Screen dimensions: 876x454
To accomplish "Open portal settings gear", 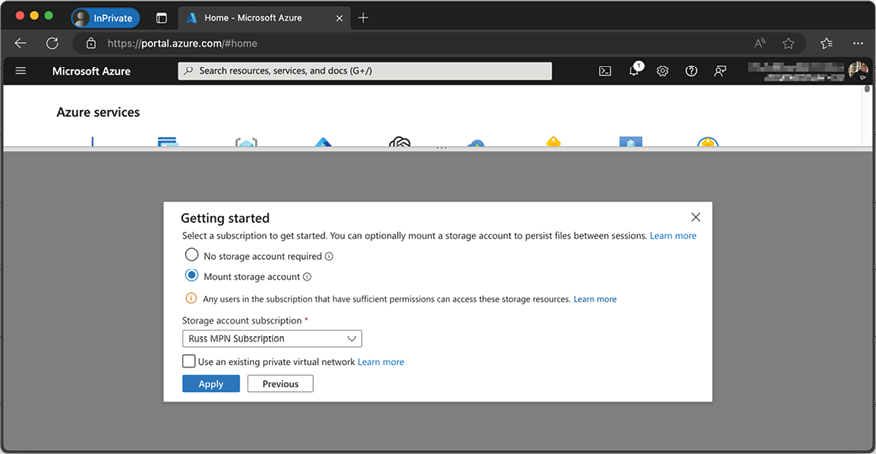I will tap(663, 71).
